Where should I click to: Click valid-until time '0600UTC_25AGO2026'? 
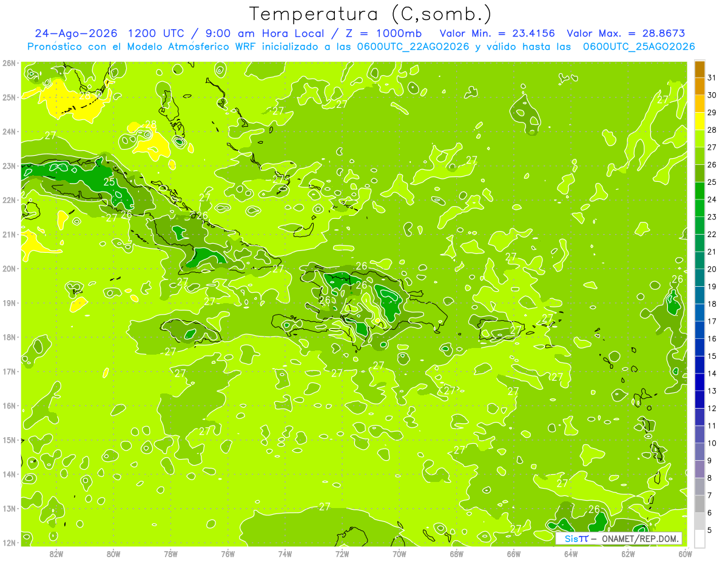point(639,47)
